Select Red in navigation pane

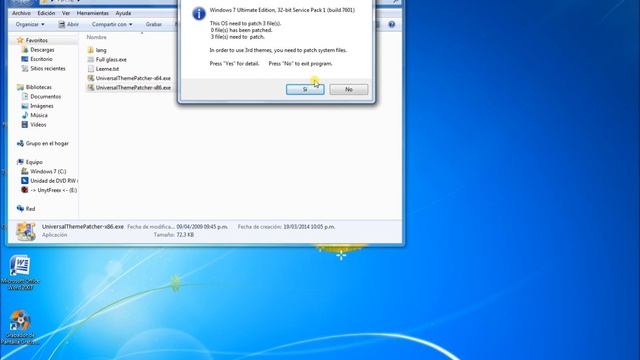point(30,209)
